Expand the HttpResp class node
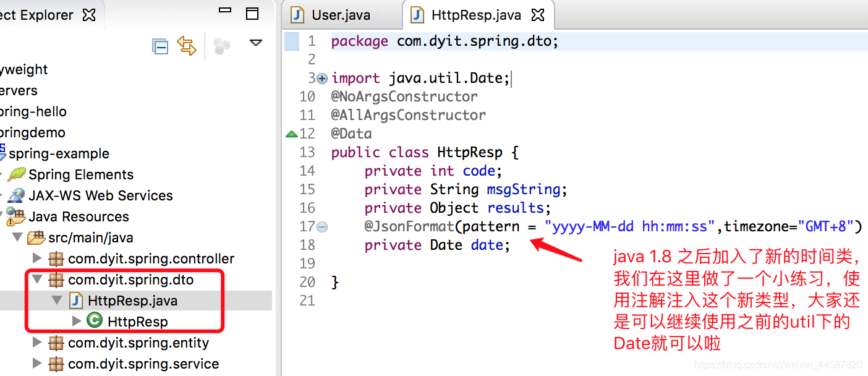This screenshot has height=376, width=868. point(77,321)
